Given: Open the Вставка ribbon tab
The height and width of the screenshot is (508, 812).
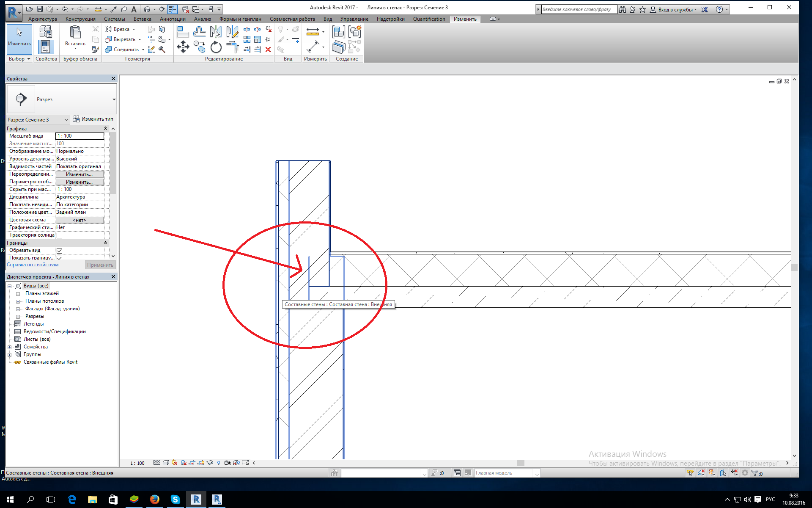Looking at the screenshot, I should pyautogui.click(x=142, y=19).
